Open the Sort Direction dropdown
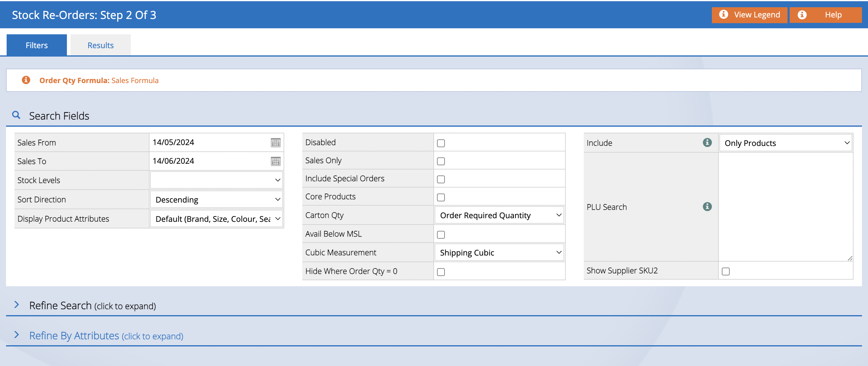Screen dimensions: 868x366 (216, 200)
